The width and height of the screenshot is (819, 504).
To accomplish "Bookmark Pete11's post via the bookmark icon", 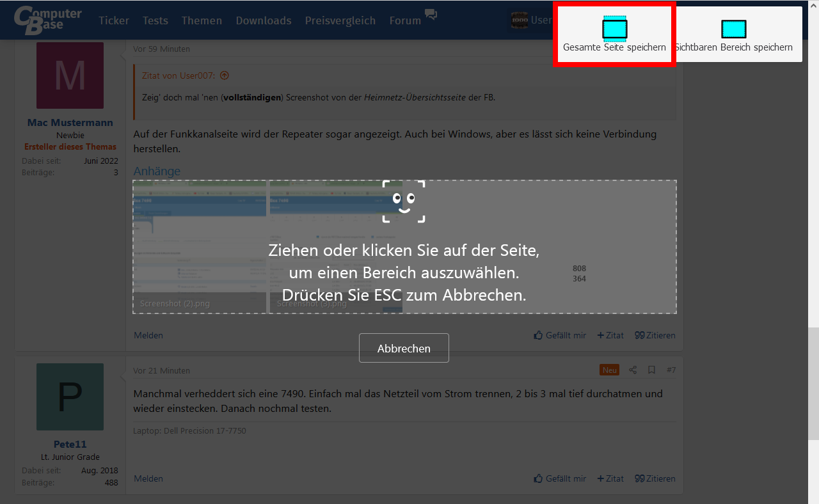I will (x=651, y=370).
